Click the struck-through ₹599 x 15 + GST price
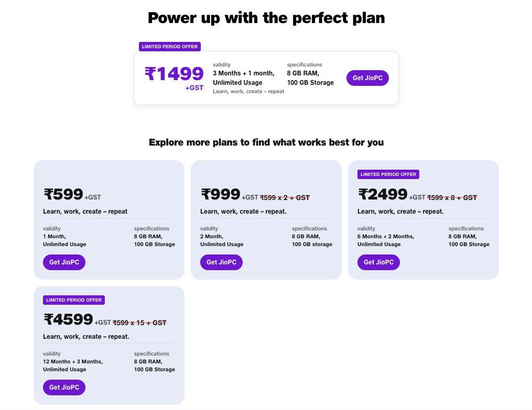 (139, 323)
